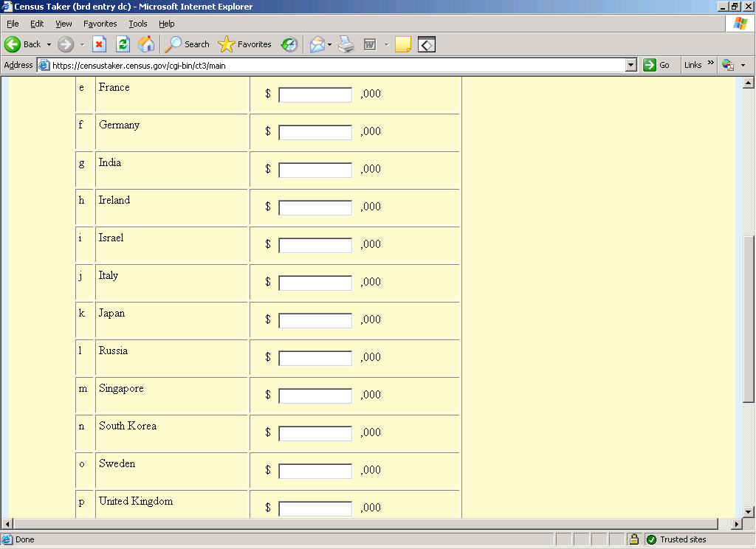This screenshot has height=549, width=756.
Task: Click the Sweden dollar amount field
Action: (315, 471)
